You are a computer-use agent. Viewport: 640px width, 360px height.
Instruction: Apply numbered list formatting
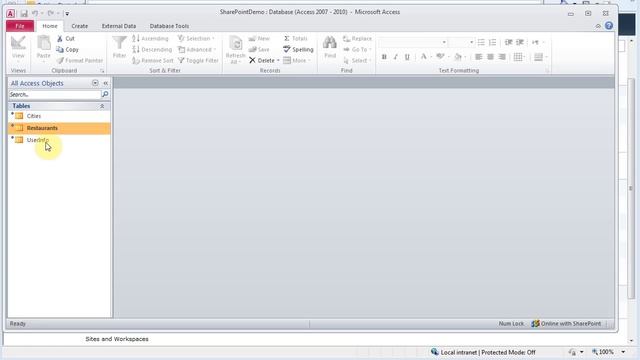(493, 42)
